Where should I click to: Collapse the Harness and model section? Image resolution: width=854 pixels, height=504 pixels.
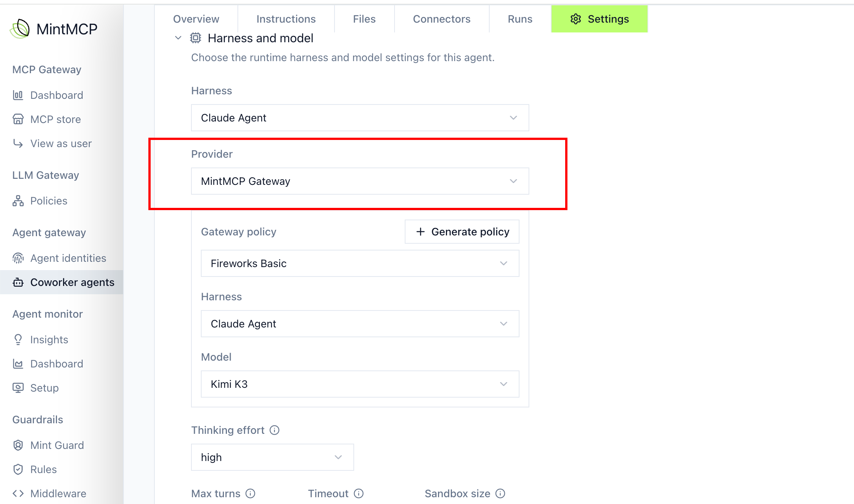coord(178,38)
